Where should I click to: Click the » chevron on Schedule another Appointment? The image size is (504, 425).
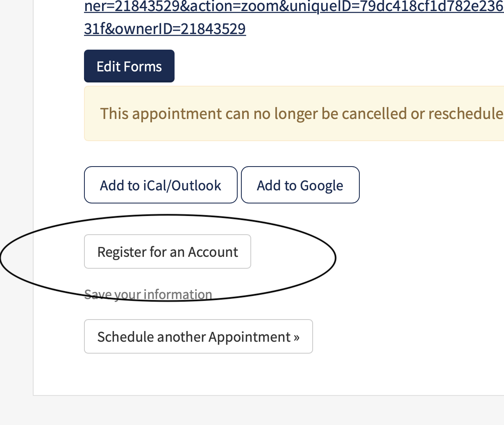click(x=296, y=337)
